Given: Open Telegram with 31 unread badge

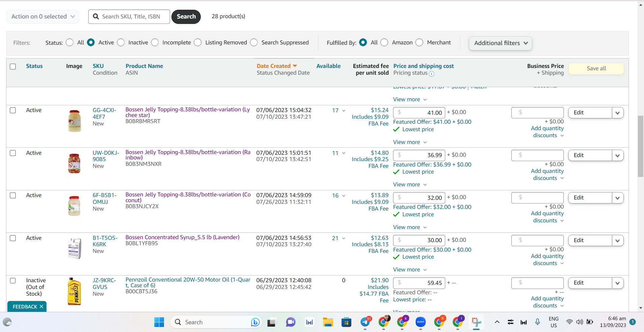Looking at the screenshot, I should click(x=365, y=322).
